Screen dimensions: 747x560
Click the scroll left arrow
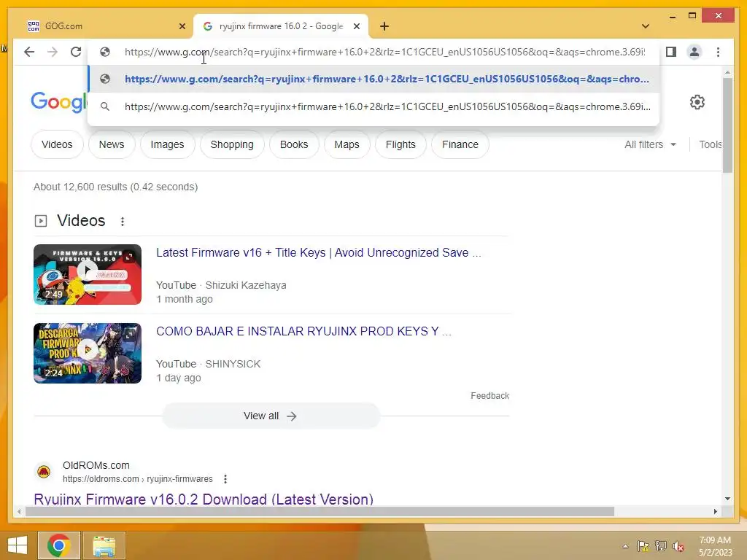point(19,511)
